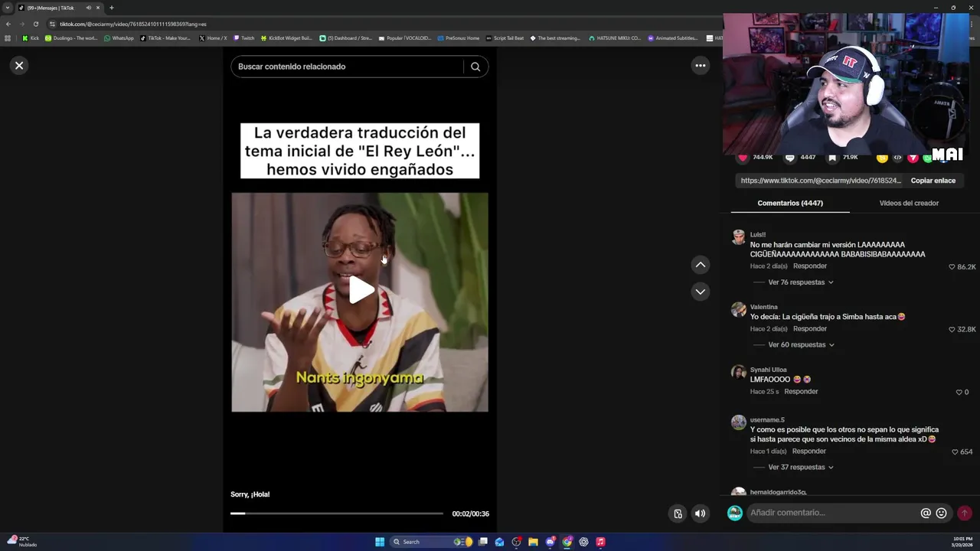Toggle auto-scroll icon beside volume button
Viewport: 980px width, 551px height.
[x=678, y=514]
